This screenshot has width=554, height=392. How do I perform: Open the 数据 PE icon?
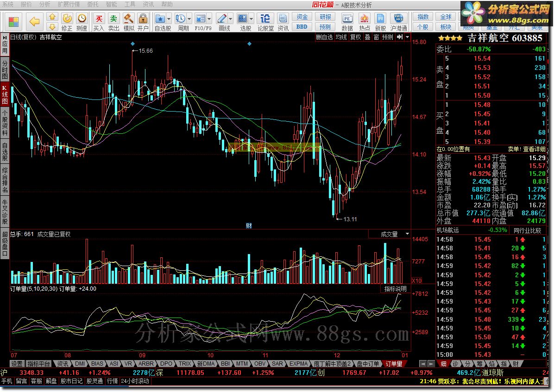click(x=347, y=19)
